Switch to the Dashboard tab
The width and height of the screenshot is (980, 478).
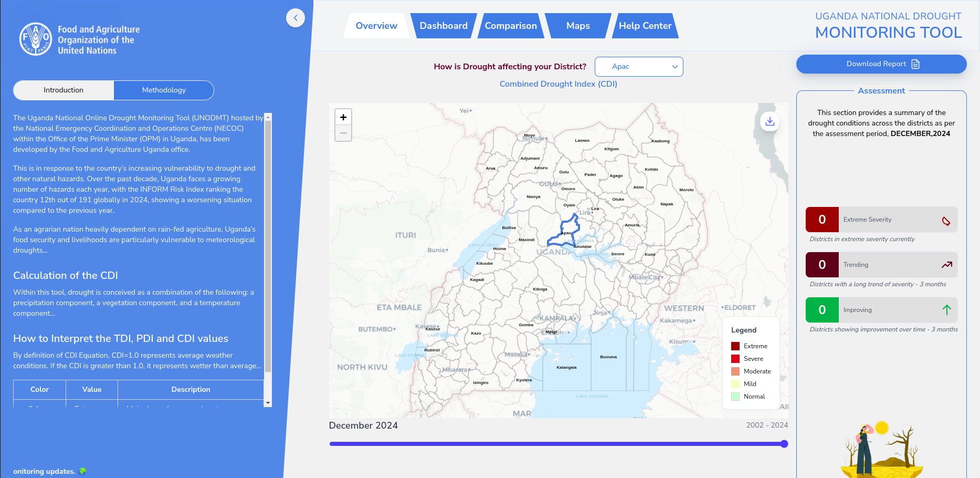(444, 25)
